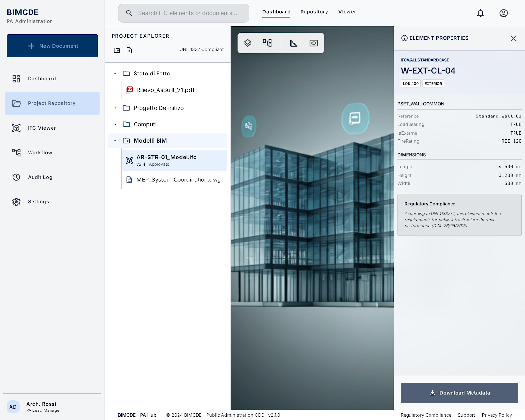525x420 pixels.
Task: Close the Element Properties panel
Action: (514, 38)
